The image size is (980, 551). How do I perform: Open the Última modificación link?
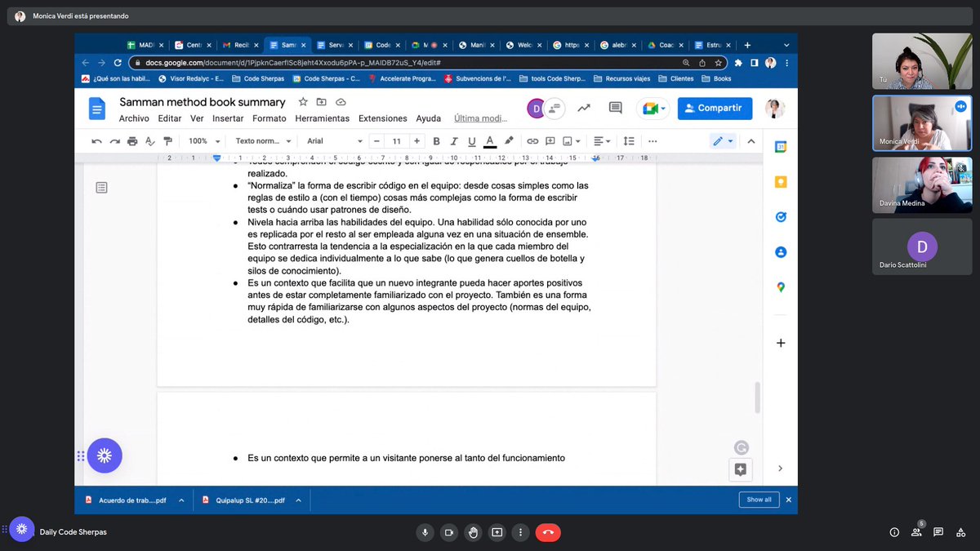point(481,118)
